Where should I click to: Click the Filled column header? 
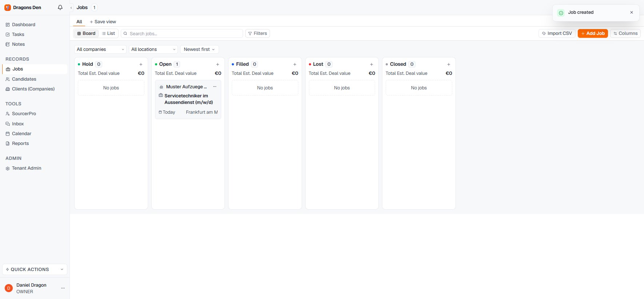pos(242,64)
